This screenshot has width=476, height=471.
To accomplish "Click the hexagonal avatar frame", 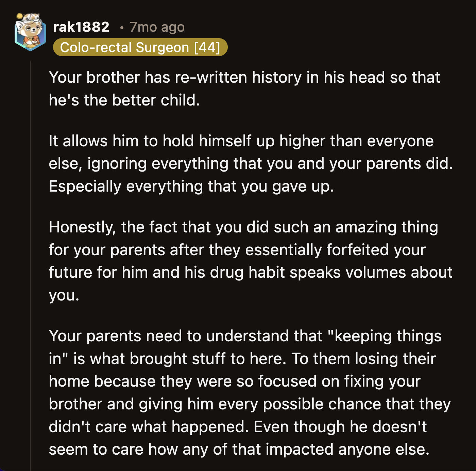I will click(x=30, y=34).
